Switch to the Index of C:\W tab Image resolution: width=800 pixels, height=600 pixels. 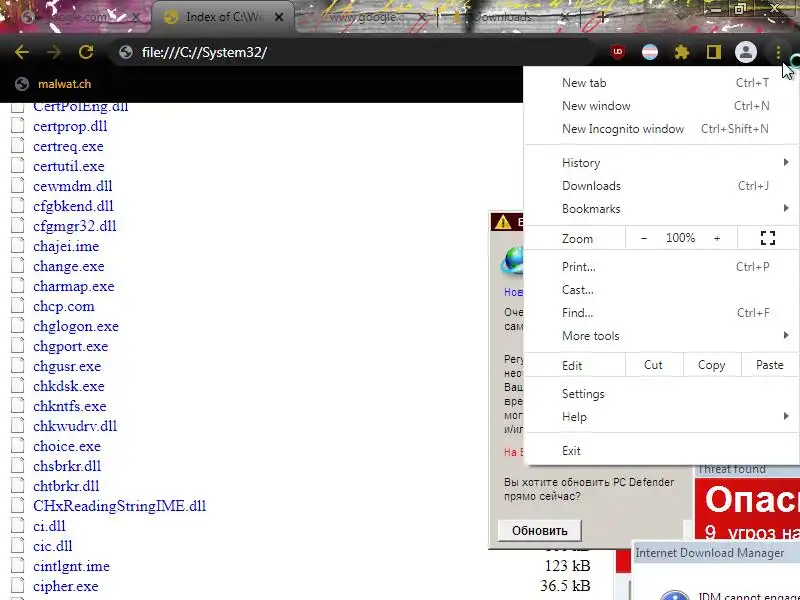[223, 17]
